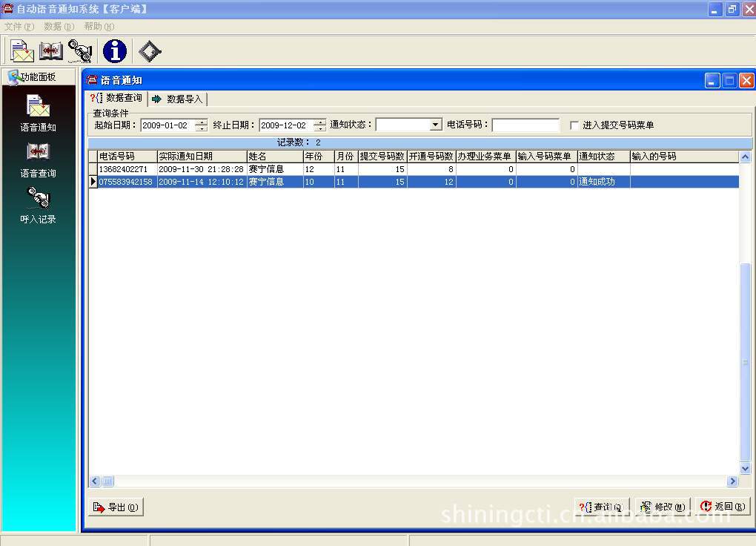
Task: Click the horizontal scrollbar thumb
Action: click(108, 481)
